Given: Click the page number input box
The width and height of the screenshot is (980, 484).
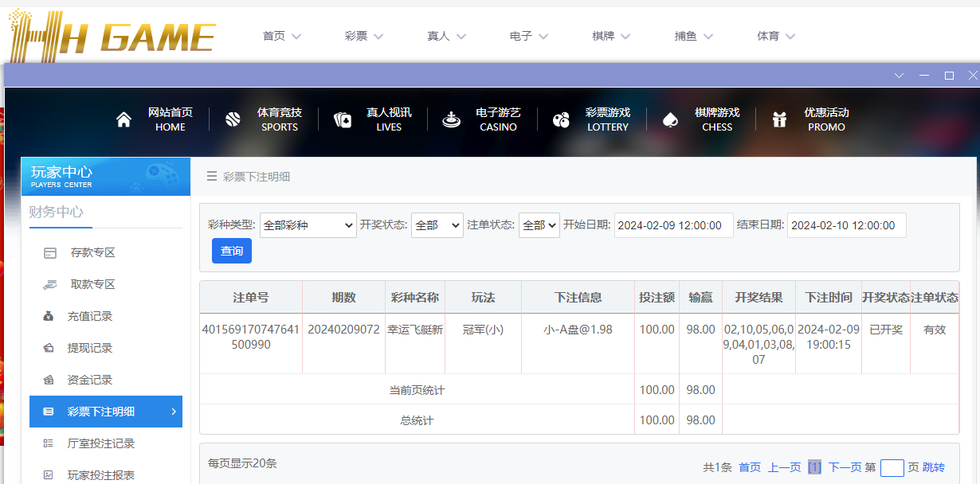Looking at the screenshot, I should [x=892, y=467].
